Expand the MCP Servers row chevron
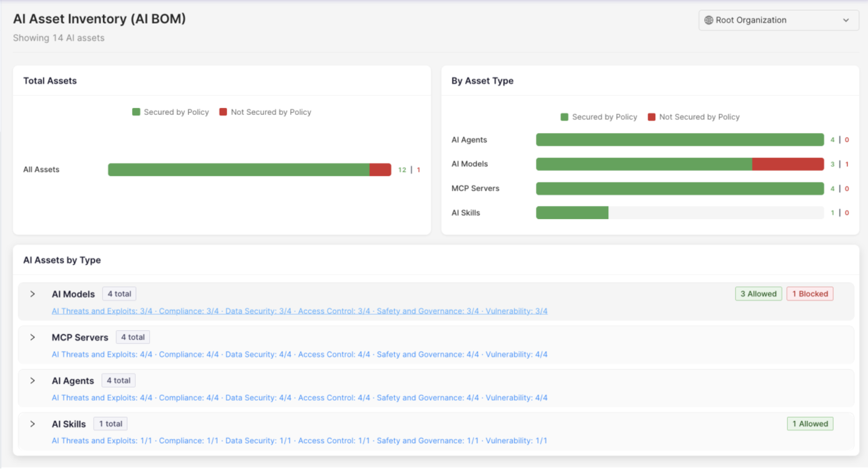The image size is (868, 469). click(33, 338)
